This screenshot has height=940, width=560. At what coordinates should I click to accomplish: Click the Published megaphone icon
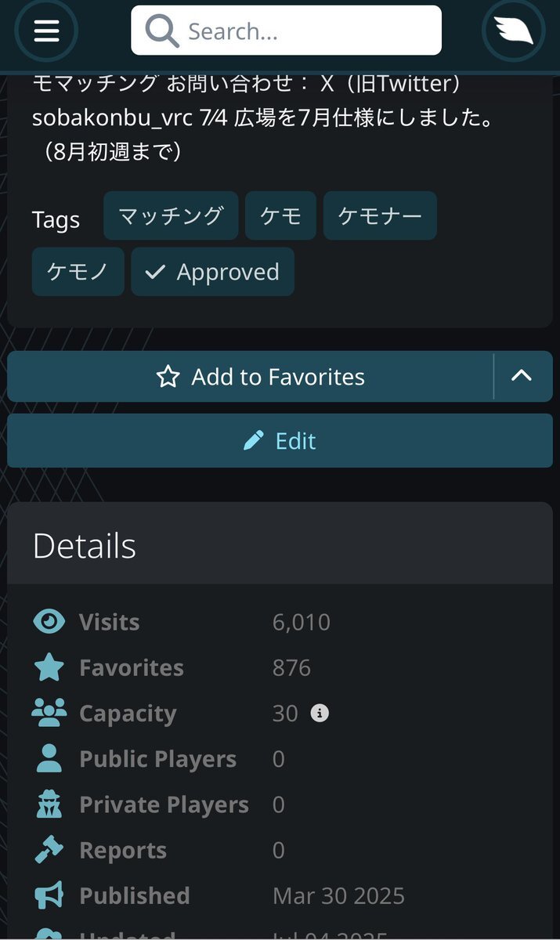point(49,895)
